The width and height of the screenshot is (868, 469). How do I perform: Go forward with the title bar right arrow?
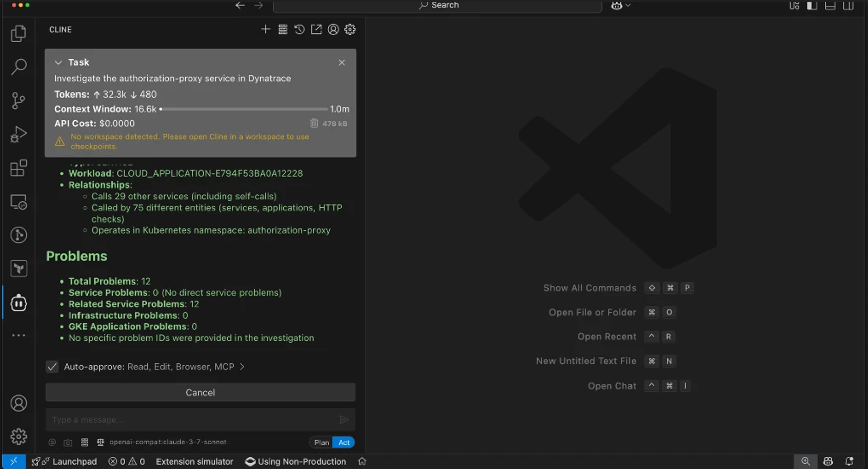pyautogui.click(x=258, y=5)
